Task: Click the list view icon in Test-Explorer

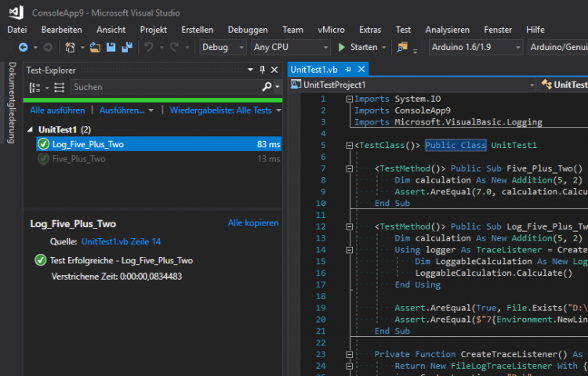Action: click(60, 88)
